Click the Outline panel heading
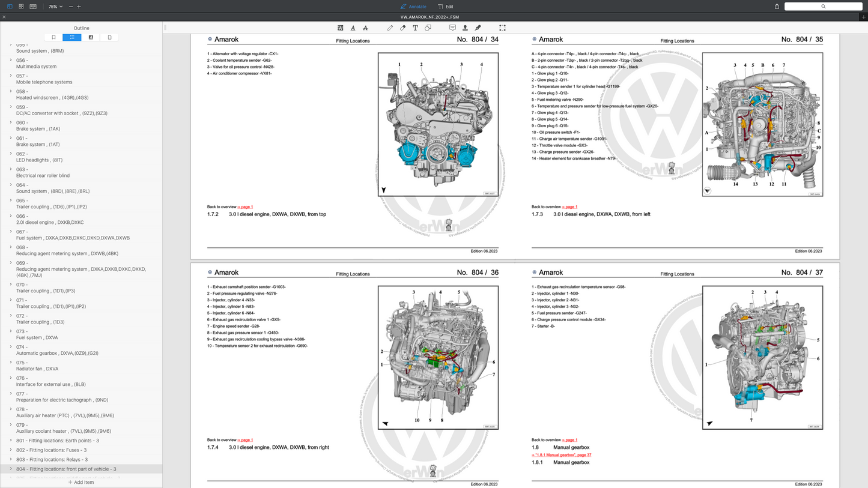 [x=81, y=28]
